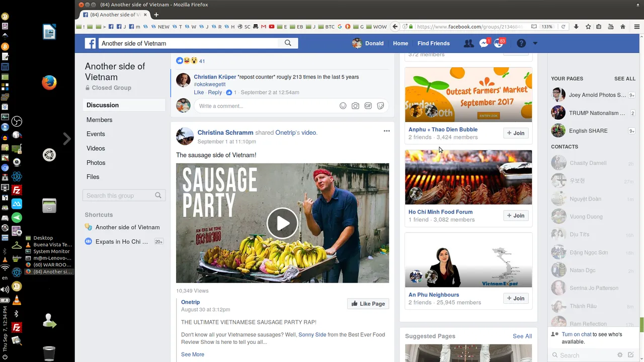Click the Search this group field
644x362 pixels.
click(124, 196)
